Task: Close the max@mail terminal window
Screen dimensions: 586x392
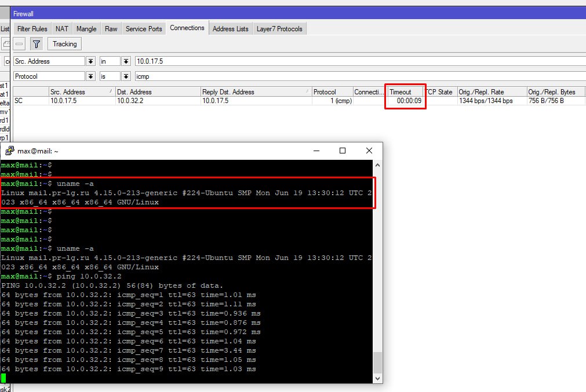Action: 369,151
